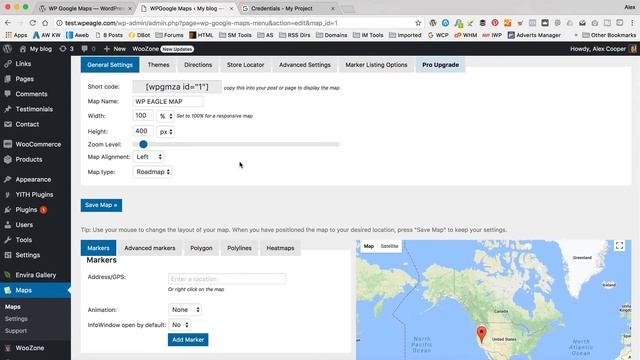Open the Pro Upgrade tab
The width and height of the screenshot is (640, 360).
(x=440, y=65)
